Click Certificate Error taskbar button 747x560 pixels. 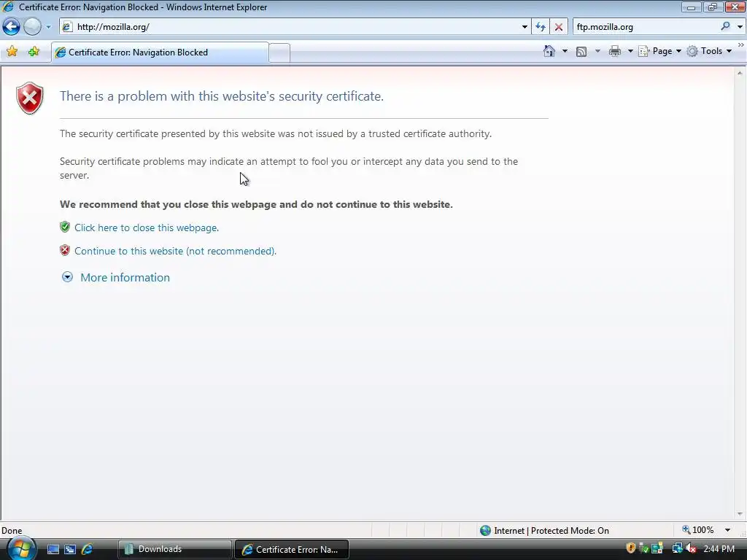pyautogui.click(x=292, y=549)
